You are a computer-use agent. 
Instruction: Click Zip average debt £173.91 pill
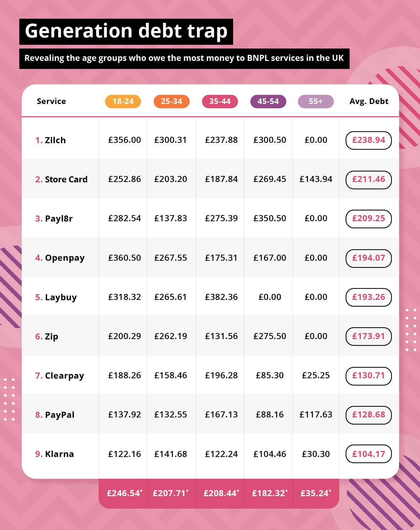368,336
